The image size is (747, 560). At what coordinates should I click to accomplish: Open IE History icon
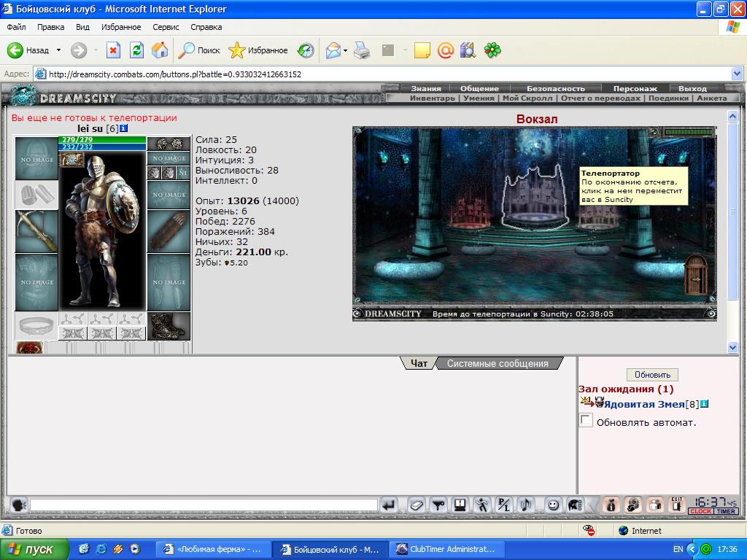pyautogui.click(x=306, y=50)
